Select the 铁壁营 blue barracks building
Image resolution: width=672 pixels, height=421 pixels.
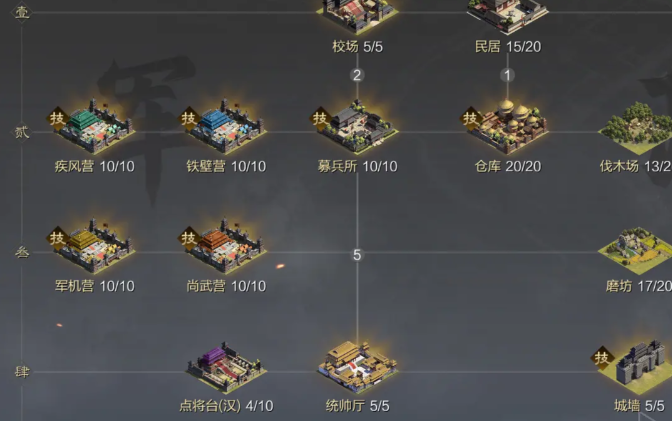tap(226, 127)
